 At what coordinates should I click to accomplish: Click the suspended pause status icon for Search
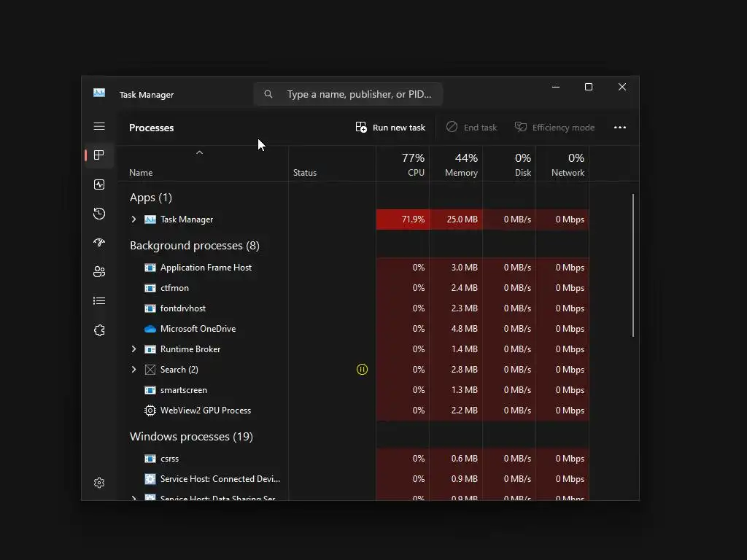pos(362,370)
